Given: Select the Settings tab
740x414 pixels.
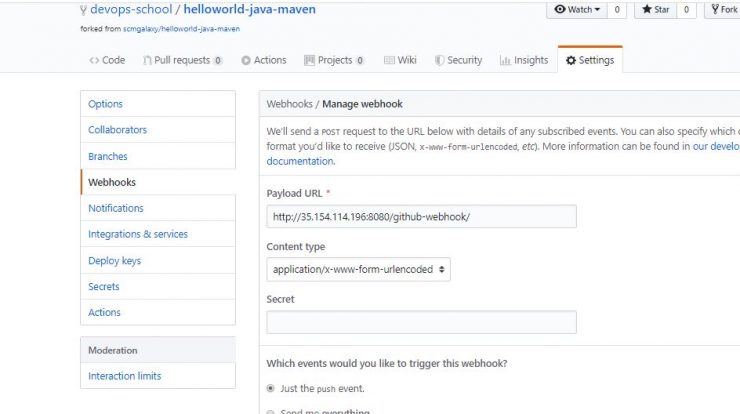Looking at the screenshot, I should [590, 60].
